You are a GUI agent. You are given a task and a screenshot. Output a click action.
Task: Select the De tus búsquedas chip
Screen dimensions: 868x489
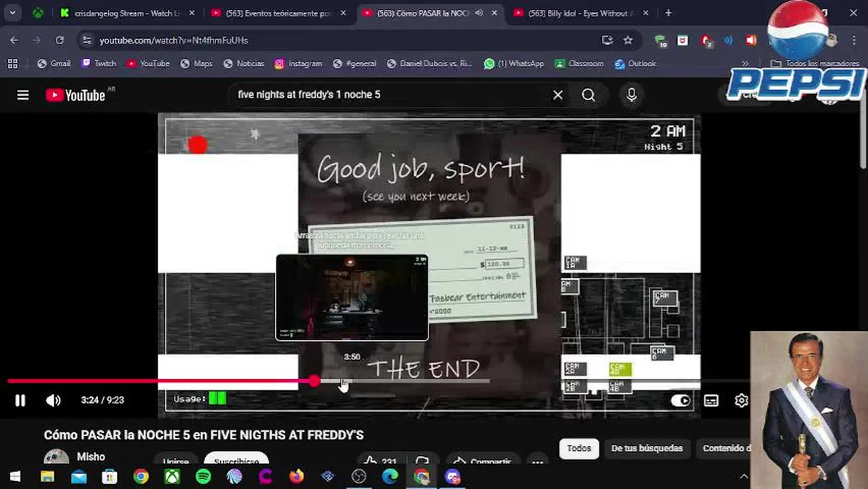647,448
